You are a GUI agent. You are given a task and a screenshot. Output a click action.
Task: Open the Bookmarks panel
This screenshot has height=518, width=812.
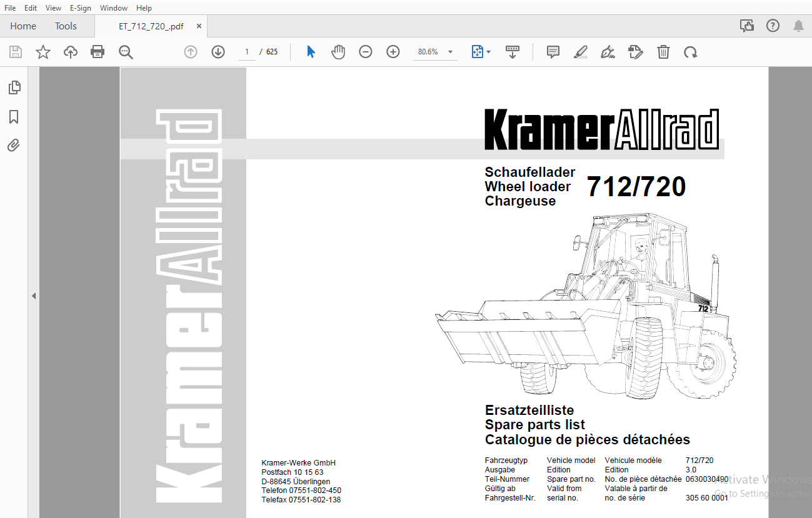pos(14,117)
